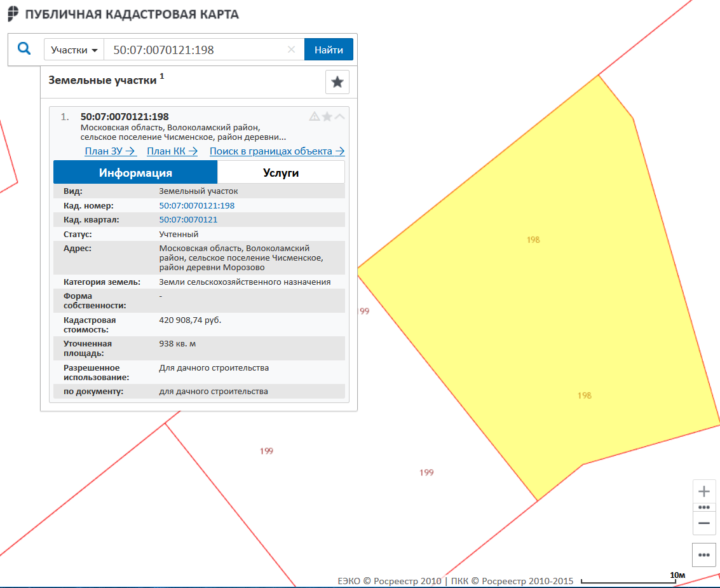Click Поиск в границах объекта link
The image size is (720, 588).
coord(277,151)
